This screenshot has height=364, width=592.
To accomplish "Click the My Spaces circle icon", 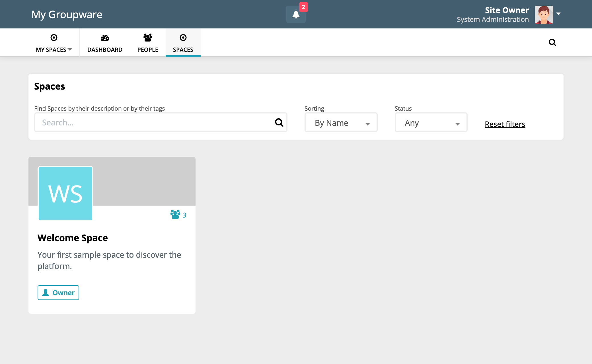I will coord(54,38).
